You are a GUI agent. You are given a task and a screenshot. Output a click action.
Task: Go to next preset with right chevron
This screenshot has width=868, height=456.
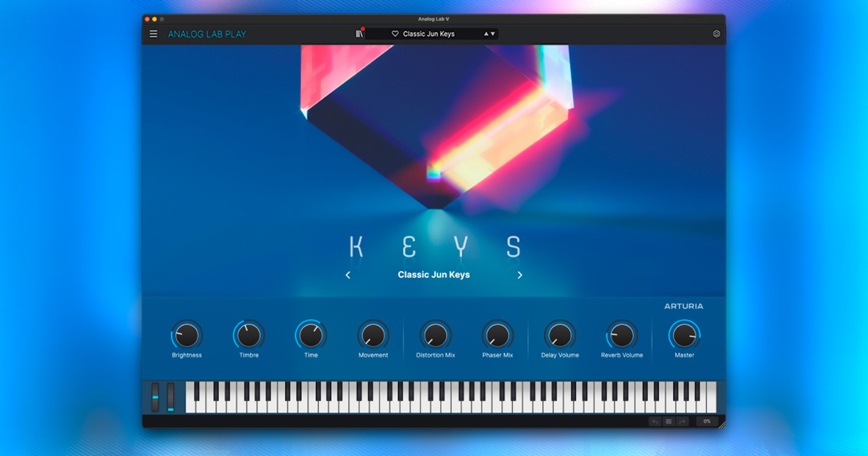point(520,275)
